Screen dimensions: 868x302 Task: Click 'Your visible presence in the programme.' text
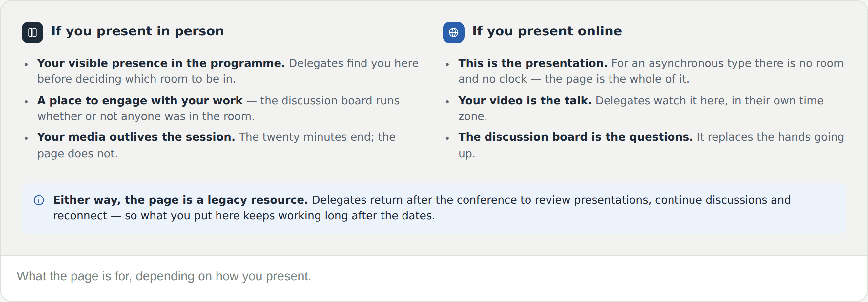[161, 63]
